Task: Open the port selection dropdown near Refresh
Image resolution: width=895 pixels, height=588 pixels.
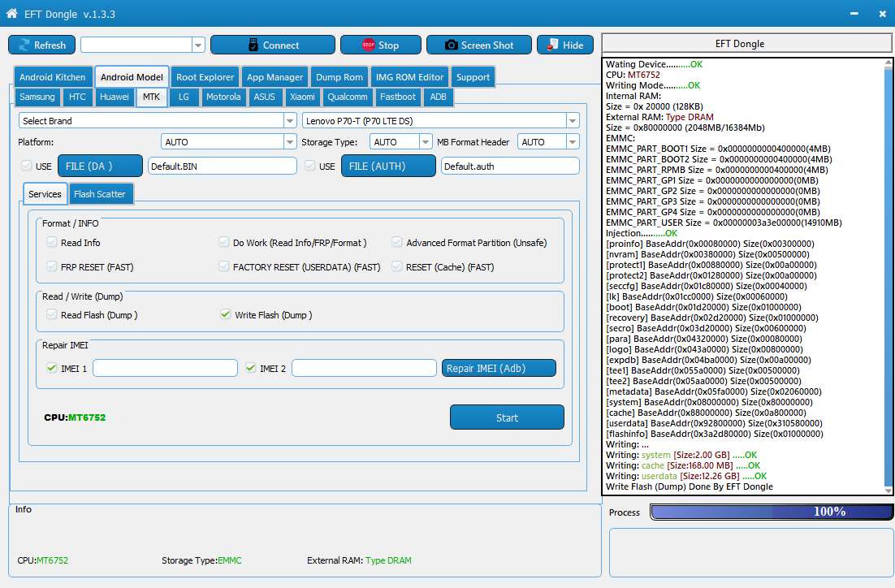Action: tap(199, 45)
